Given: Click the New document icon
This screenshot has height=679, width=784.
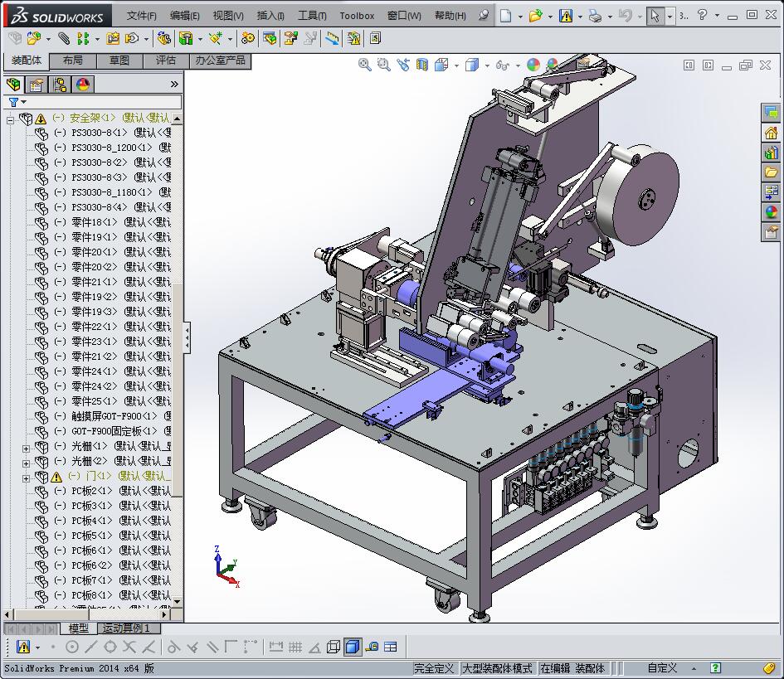Looking at the screenshot, I should (x=505, y=16).
